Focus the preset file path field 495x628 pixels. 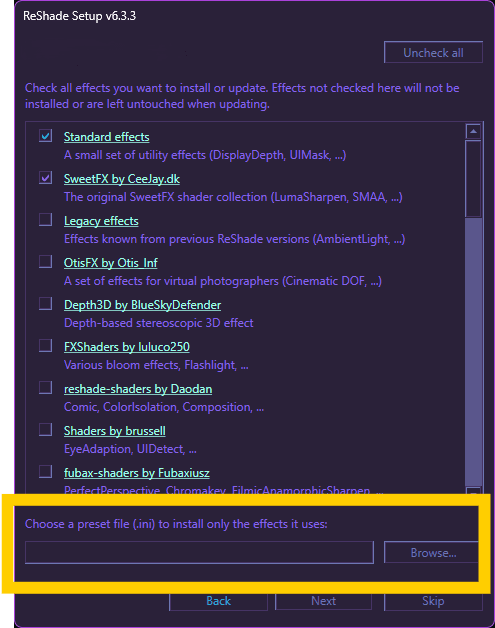coord(199,553)
